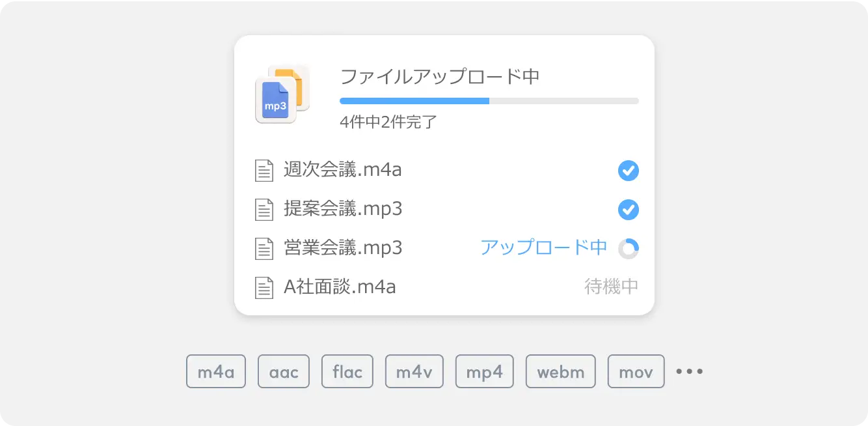Choose the flac format tag
The image size is (868, 426).
[x=347, y=371]
